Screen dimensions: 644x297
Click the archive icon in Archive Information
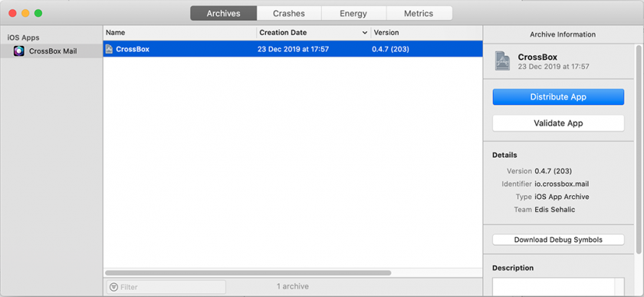[x=502, y=60]
